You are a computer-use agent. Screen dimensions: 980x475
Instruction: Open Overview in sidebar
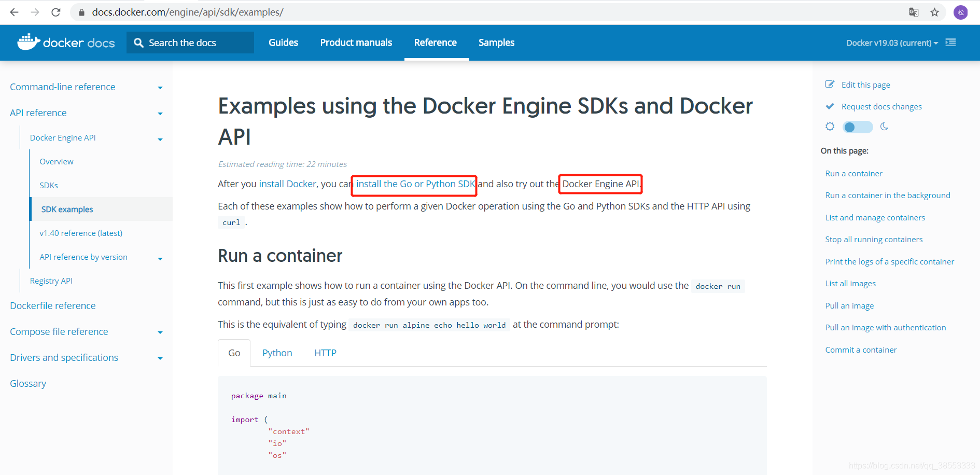57,161
